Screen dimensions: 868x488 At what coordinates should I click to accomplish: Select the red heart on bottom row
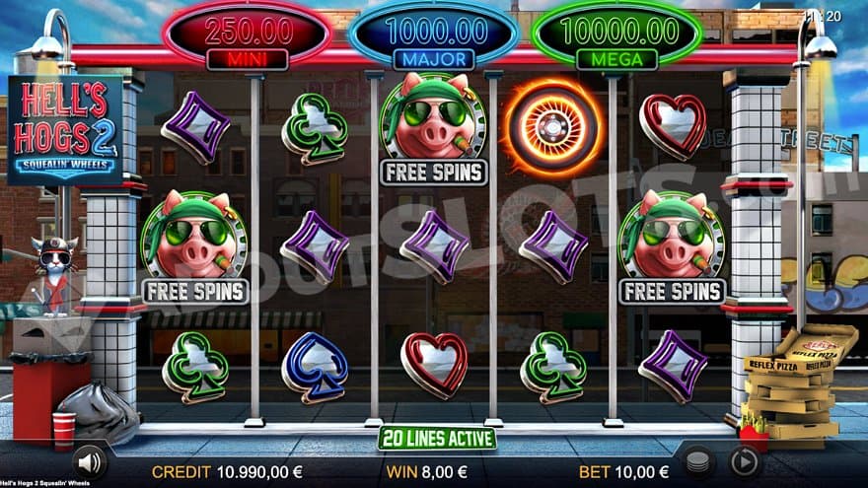coord(434,365)
